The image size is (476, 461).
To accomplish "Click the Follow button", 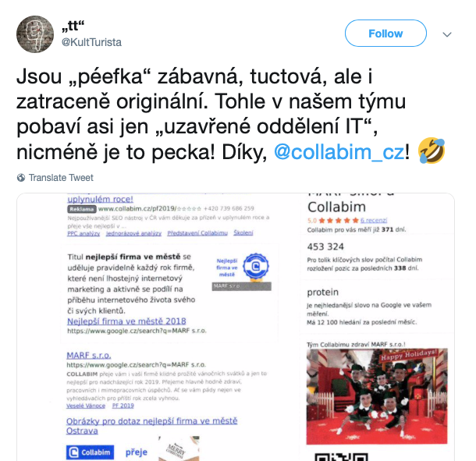I will click(385, 34).
